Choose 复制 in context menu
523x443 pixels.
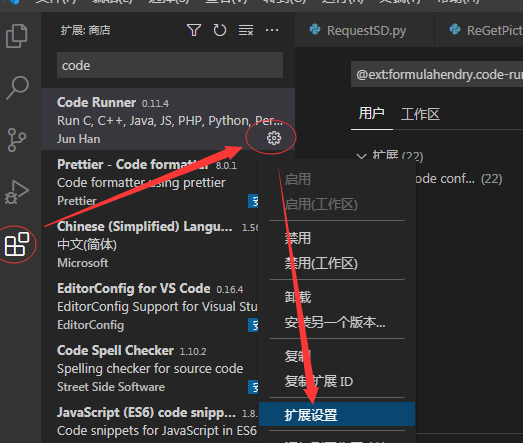tap(337, 356)
